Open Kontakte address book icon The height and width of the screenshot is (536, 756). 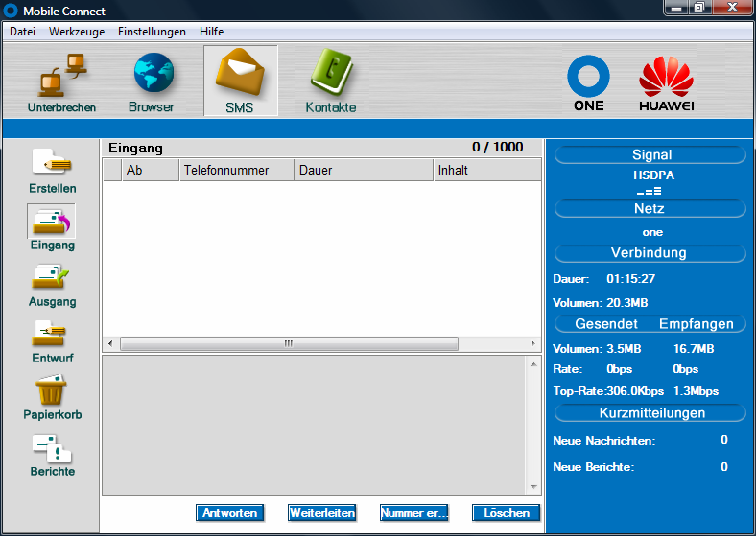(330, 81)
